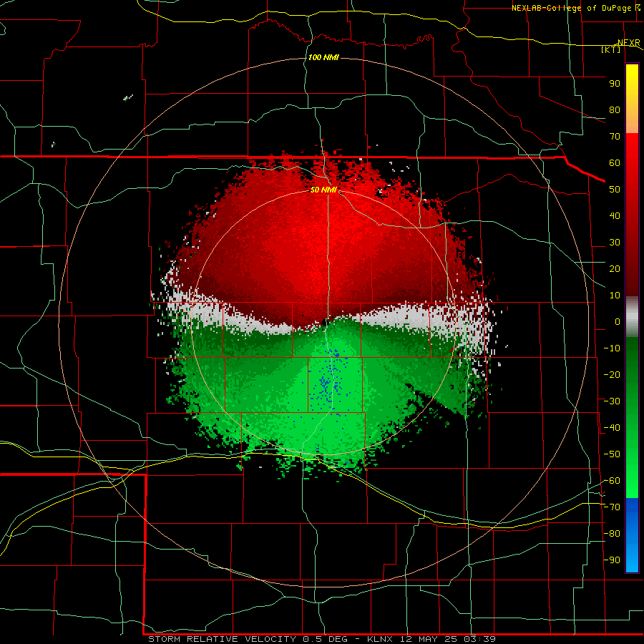Click the 50 NMI range ring label
This screenshot has width=644, height=644.
point(323,190)
